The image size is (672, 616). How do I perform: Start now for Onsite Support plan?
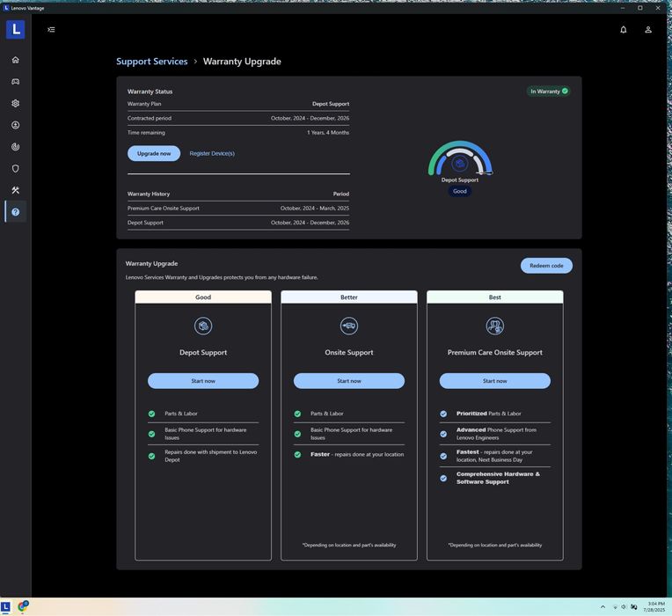coord(349,381)
